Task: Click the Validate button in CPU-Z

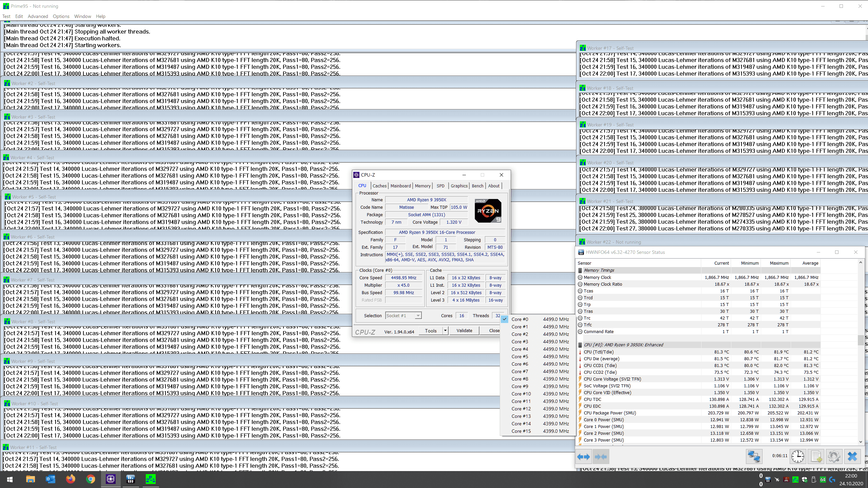Action: tap(464, 331)
